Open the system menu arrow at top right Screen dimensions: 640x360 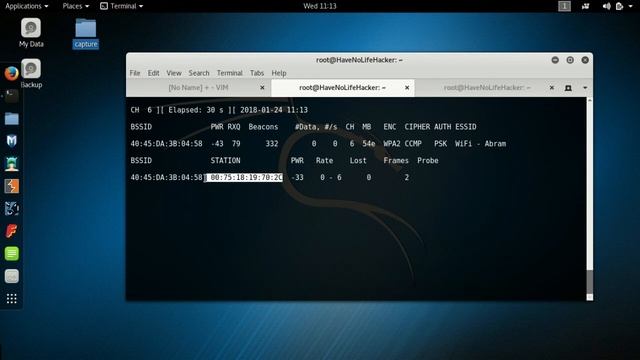tap(631, 6)
